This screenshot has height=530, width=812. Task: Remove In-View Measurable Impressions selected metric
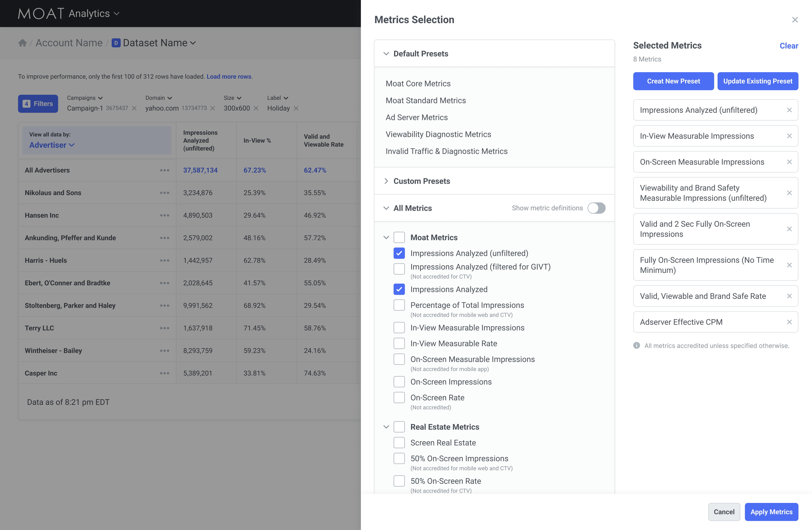789,136
